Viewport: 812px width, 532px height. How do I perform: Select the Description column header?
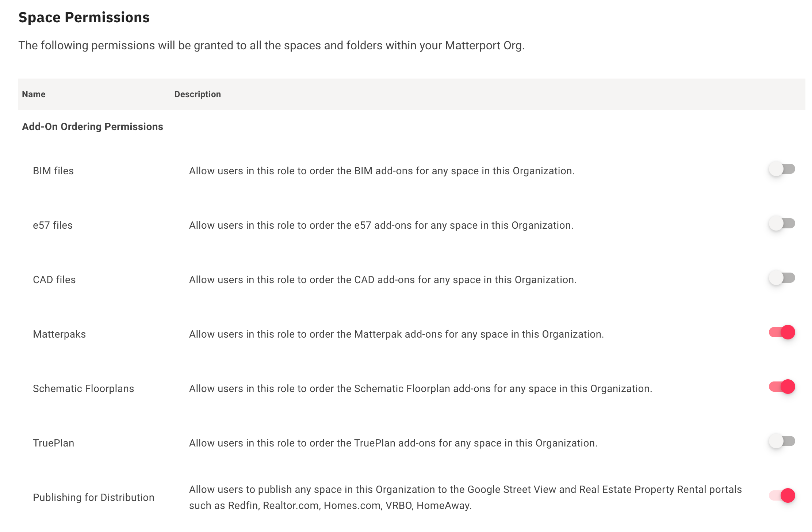coord(198,94)
